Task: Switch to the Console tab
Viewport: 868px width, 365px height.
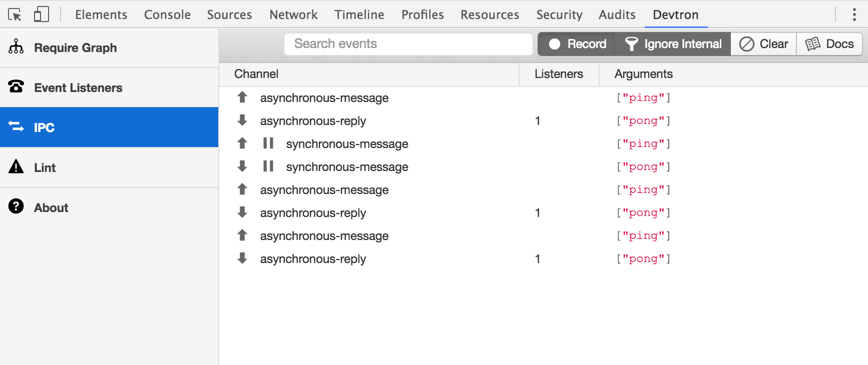Action: click(167, 14)
